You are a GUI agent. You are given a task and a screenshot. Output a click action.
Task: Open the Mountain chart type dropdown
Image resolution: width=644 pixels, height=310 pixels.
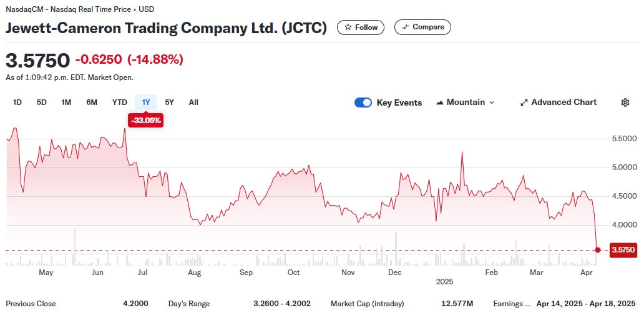click(x=465, y=102)
